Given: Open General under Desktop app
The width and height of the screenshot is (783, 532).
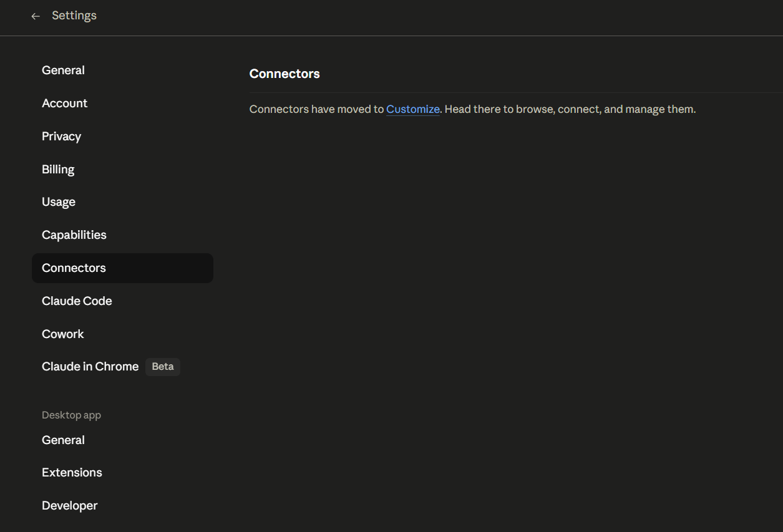Looking at the screenshot, I should click(x=122, y=440).
